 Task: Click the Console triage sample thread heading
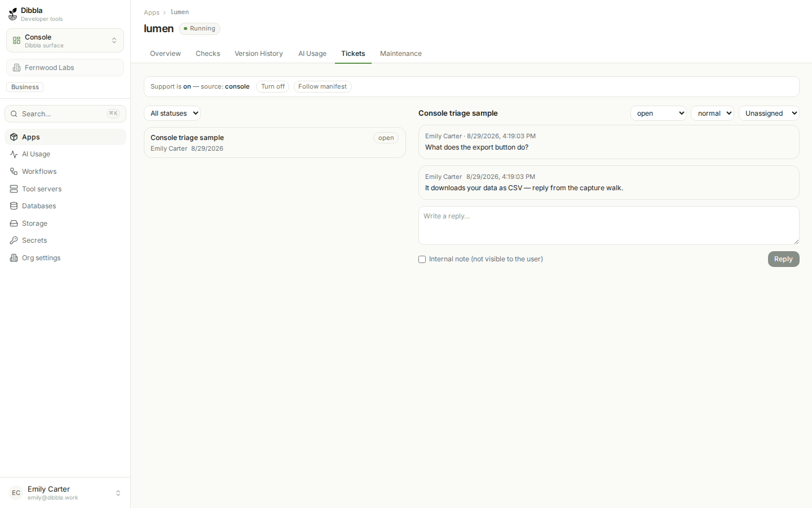pyautogui.click(x=458, y=113)
